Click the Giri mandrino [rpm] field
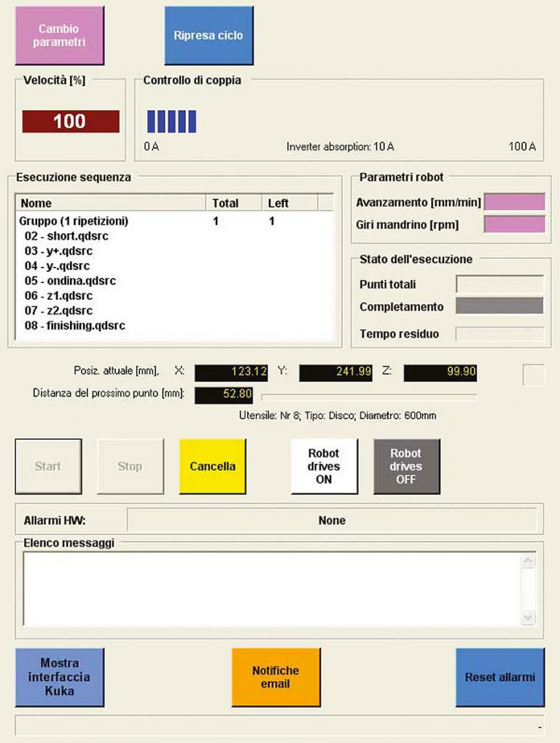The height and width of the screenshot is (743, 560). (x=514, y=225)
